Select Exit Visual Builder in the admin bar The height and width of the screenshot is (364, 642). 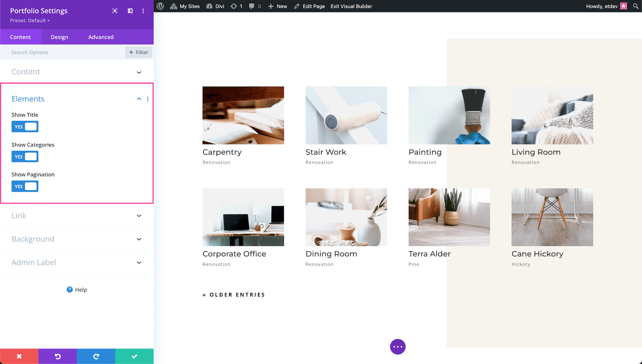point(351,6)
